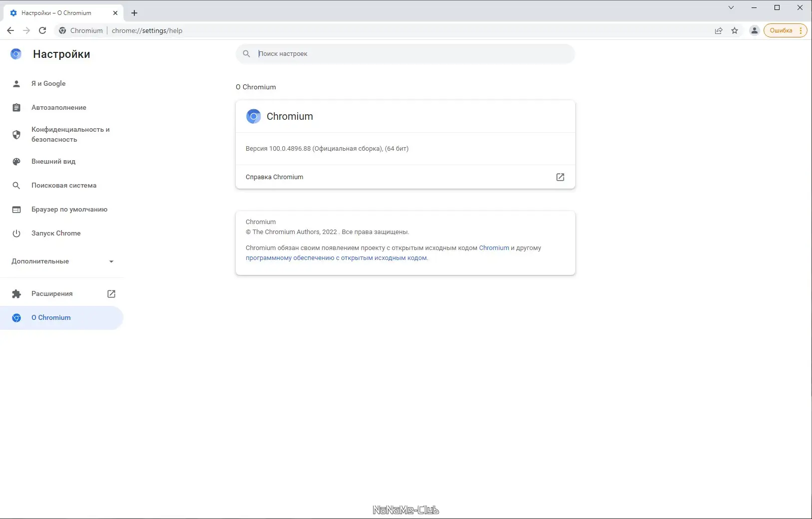Close the Настройки – О Chromium tab
This screenshot has height=519, width=812.
tap(115, 13)
